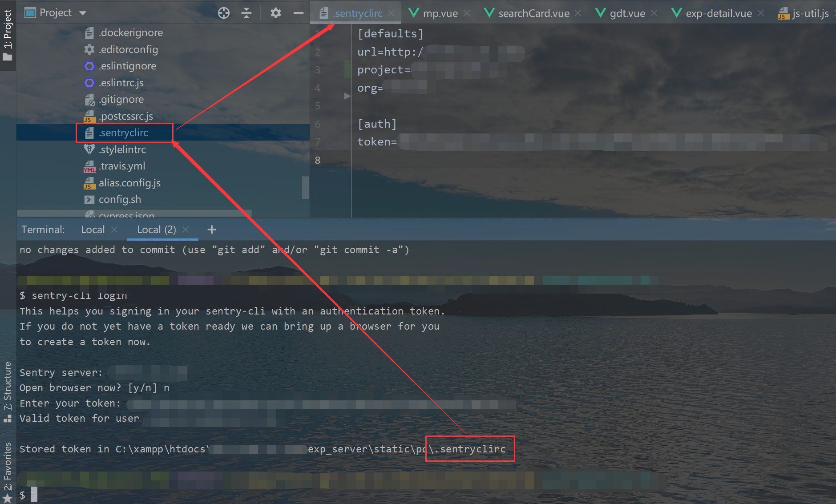The width and height of the screenshot is (836, 504).
Task: Click the .dockerignore file icon
Action: click(89, 33)
